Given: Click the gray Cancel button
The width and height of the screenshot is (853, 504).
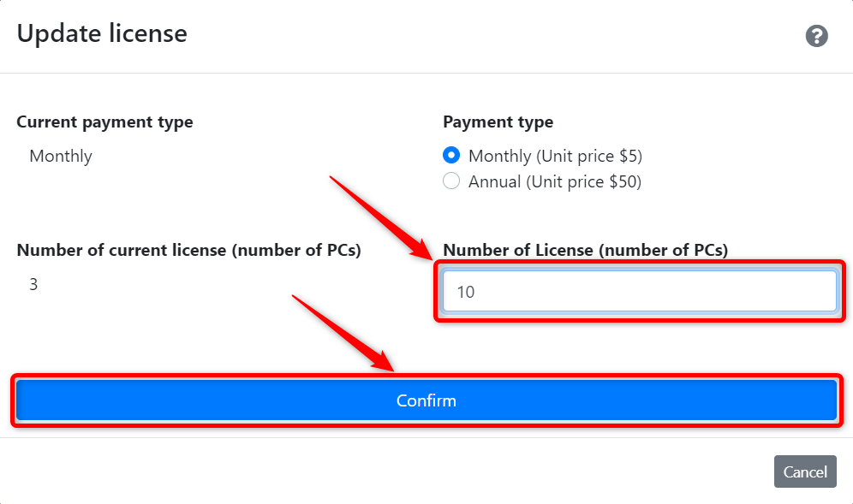Looking at the screenshot, I should click(x=804, y=471).
